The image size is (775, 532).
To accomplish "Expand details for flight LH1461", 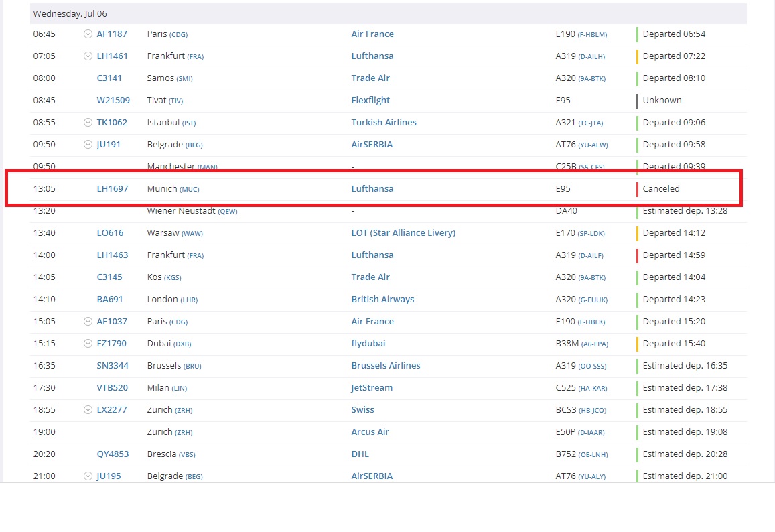I will coord(88,56).
